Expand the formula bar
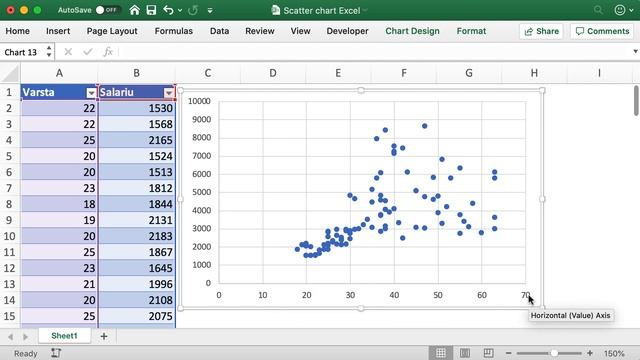This screenshot has width=640, height=360. tap(635, 51)
